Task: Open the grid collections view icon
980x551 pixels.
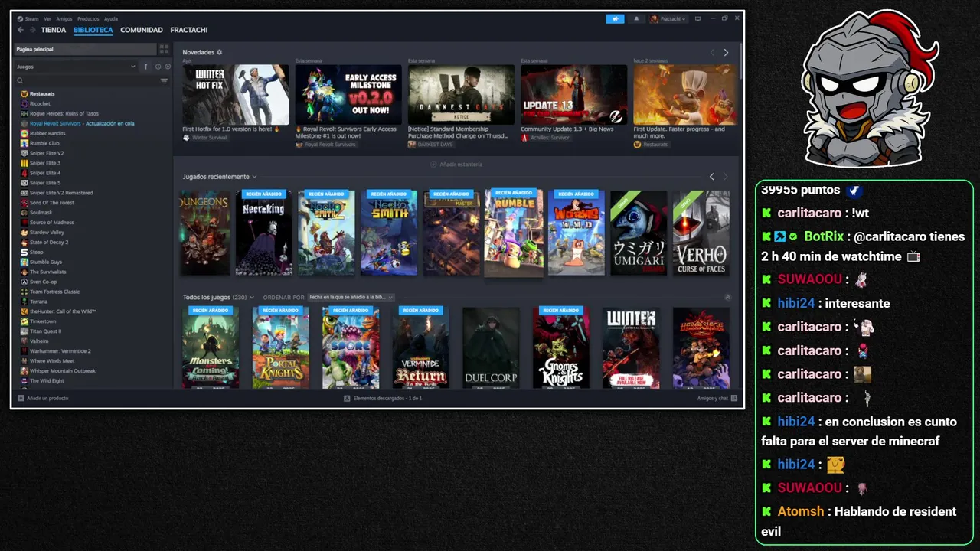Action: coord(164,49)
